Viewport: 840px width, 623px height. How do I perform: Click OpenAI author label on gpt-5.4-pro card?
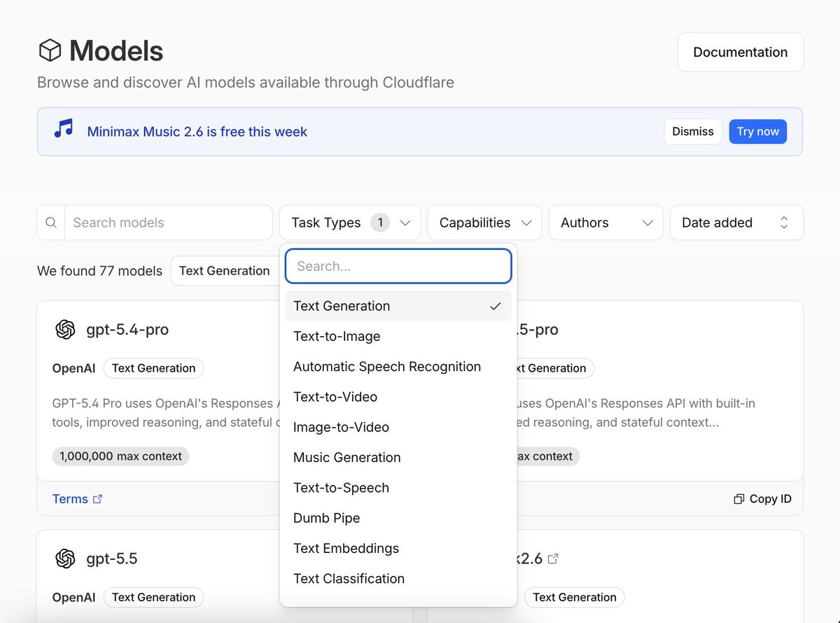[73, 368]
